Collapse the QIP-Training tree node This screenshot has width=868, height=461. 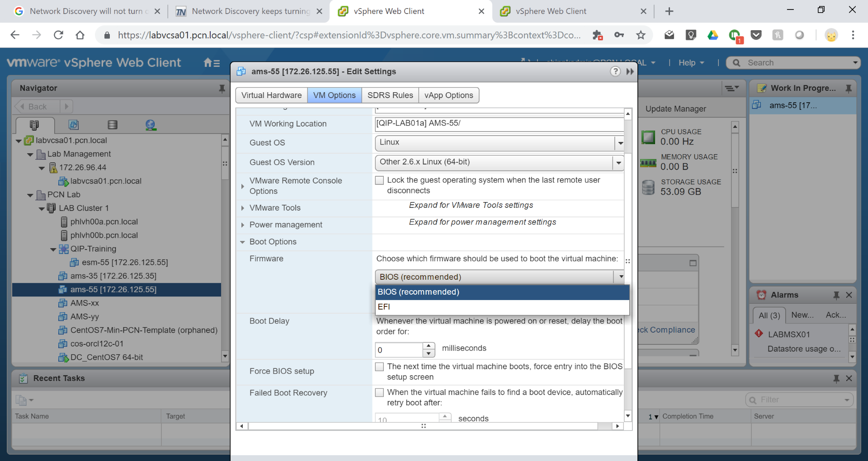click(x=53, y=249)
